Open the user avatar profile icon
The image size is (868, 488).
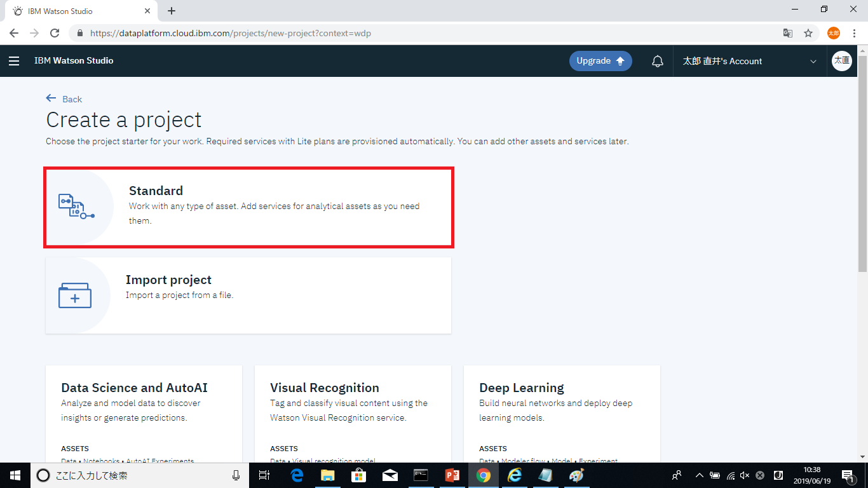(x=841, y=61)
